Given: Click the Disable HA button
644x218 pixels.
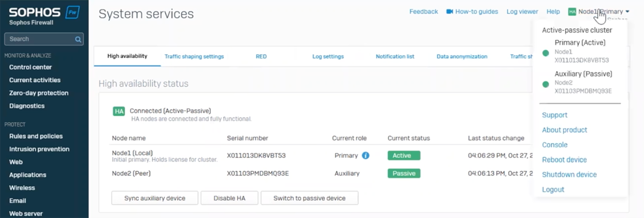Looking at the screenshot, I should coord(229,198).
